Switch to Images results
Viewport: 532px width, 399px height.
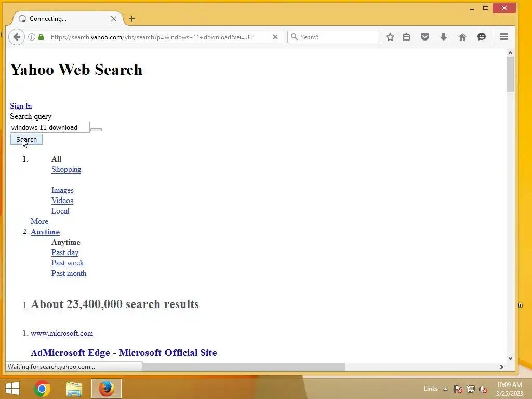click(62, 190)
